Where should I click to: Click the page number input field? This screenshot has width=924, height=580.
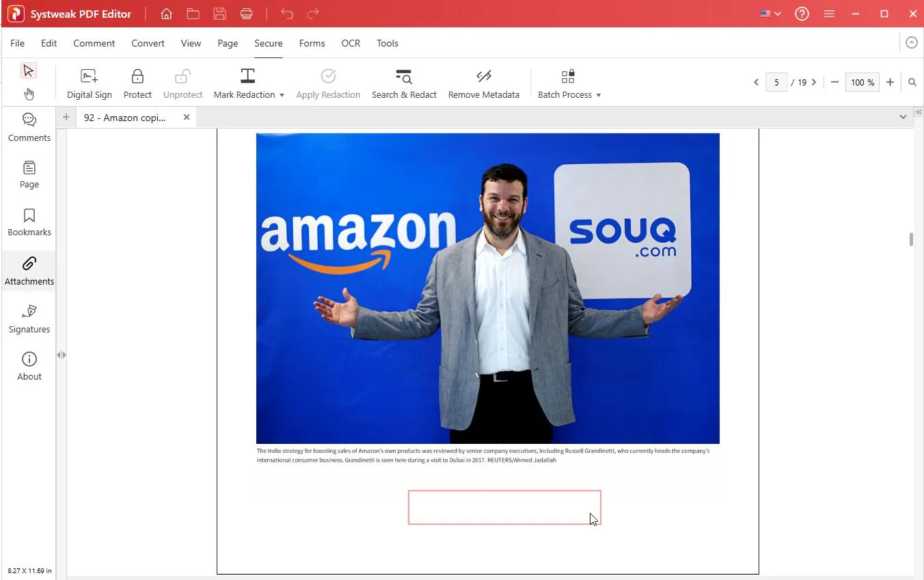click(776, 82)
